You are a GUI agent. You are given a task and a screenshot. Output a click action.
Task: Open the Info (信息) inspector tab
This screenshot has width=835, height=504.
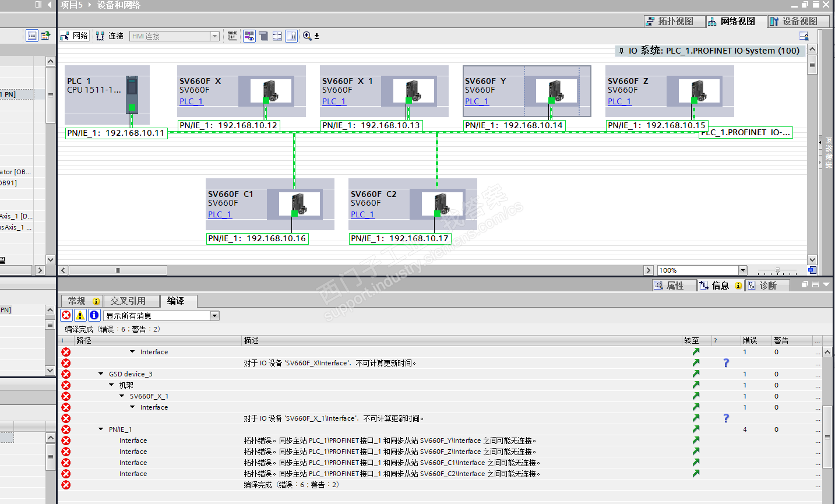coord(721,286)
